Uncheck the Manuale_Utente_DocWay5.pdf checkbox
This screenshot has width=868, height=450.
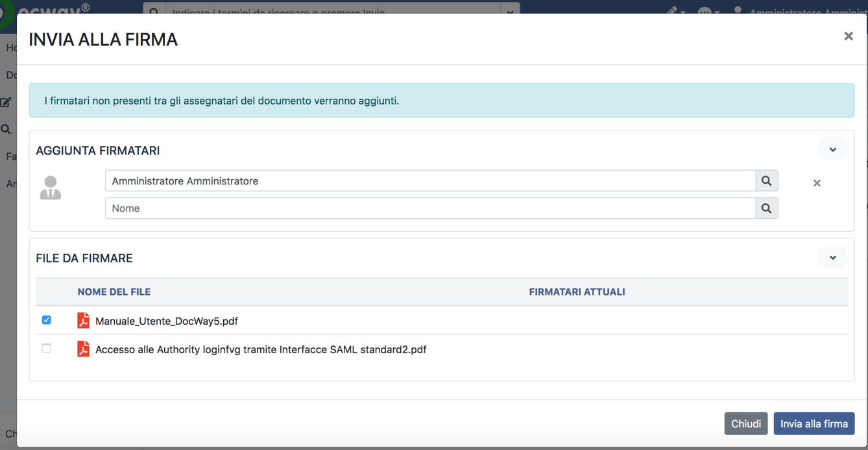pyautogui.click(x=47, y=320)
